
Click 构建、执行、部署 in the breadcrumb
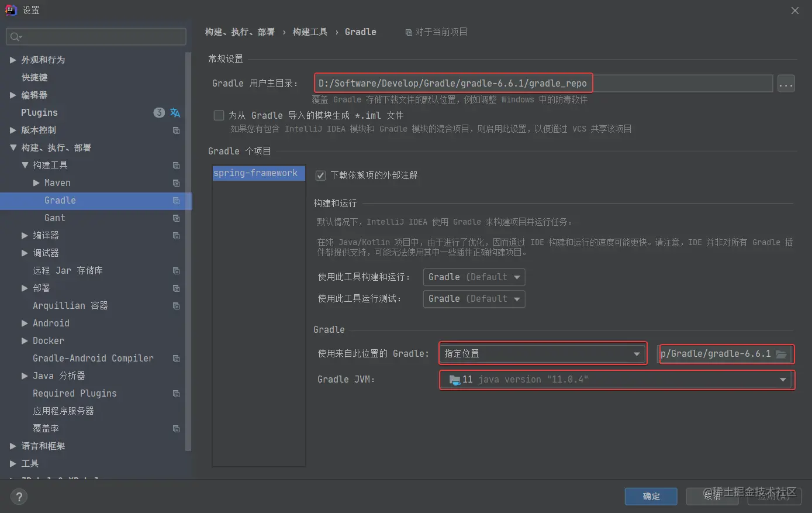(240, 32)
